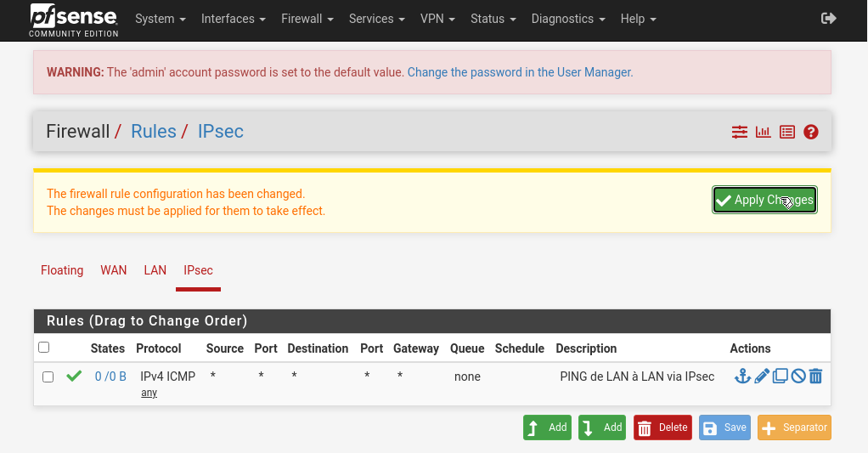Delete the rule using the trash icon
The width and height of the screenshot is (868, 453).
[815, 376]
